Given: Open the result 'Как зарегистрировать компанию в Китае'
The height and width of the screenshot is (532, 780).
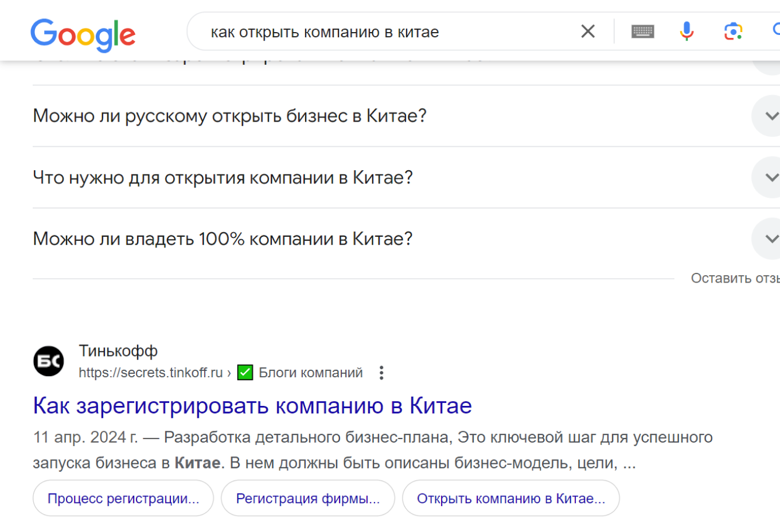Looking at the screenshot, I should (x=252, y=405).
